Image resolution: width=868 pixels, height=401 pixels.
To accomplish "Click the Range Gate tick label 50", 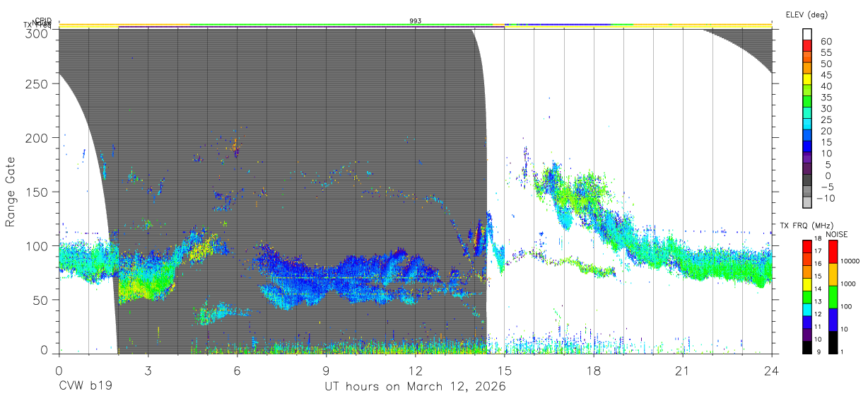I will pyautogui.click(x=41, y=300).
